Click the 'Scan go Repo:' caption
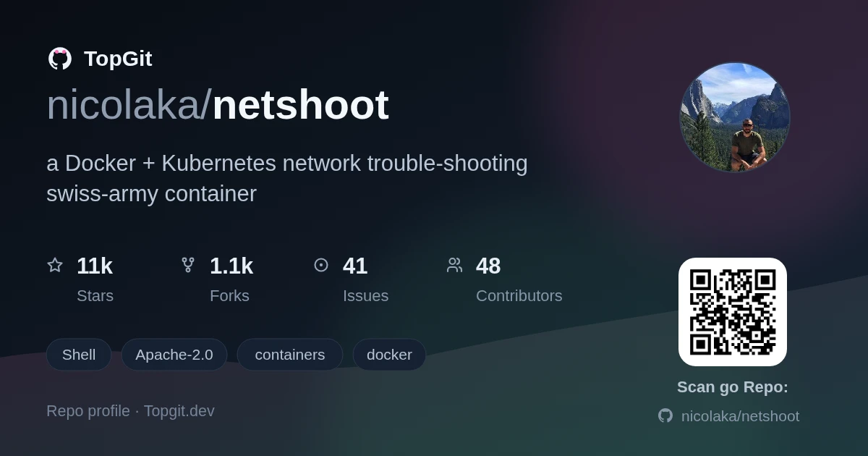 [x=733, y=387]
